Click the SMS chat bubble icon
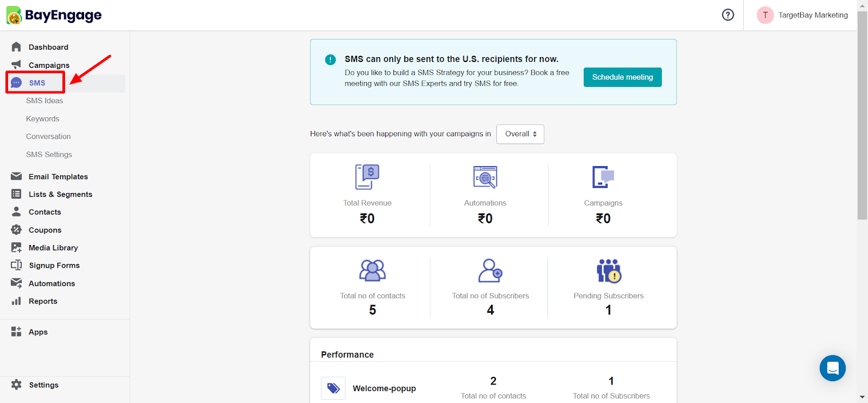Screen dimensions: 868x403 coord(16,83)
